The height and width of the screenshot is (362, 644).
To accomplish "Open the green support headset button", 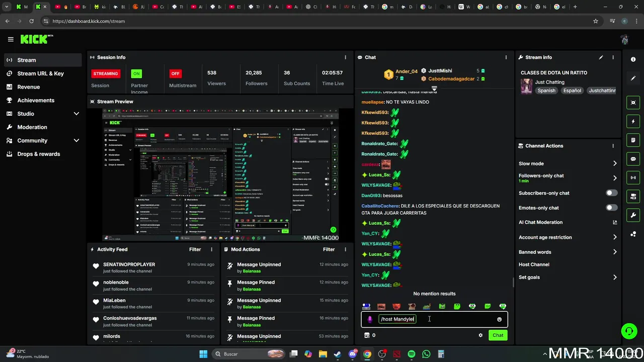I will point(629,331).
